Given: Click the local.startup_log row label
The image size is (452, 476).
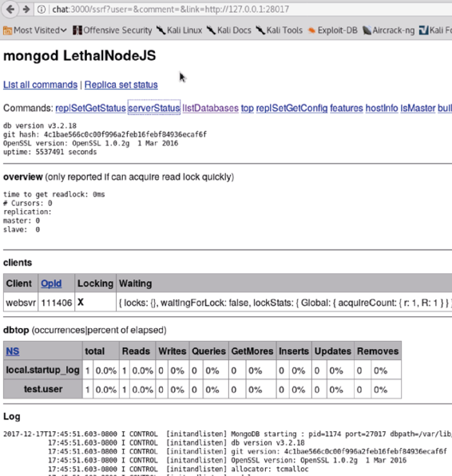Looking at the screenshot, I should coord(43,370).
